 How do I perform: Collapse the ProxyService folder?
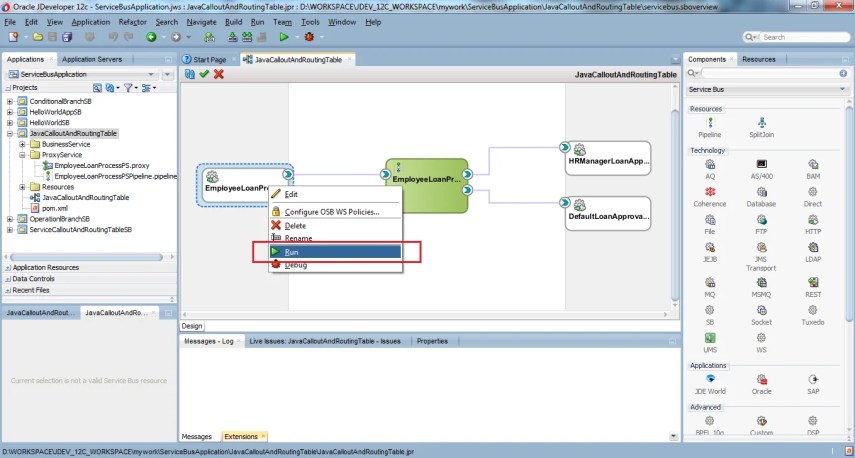coord(22,155)
